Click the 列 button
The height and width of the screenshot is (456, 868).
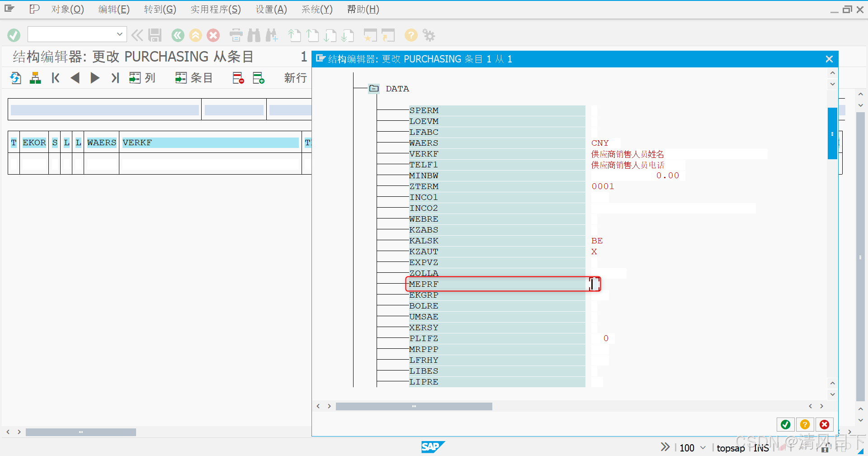(142, 78)
